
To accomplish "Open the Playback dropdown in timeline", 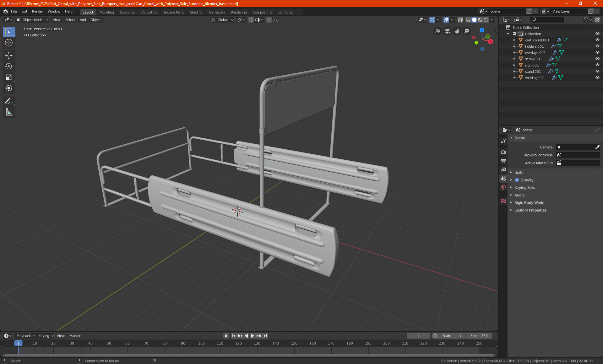I will pos(25,336).
